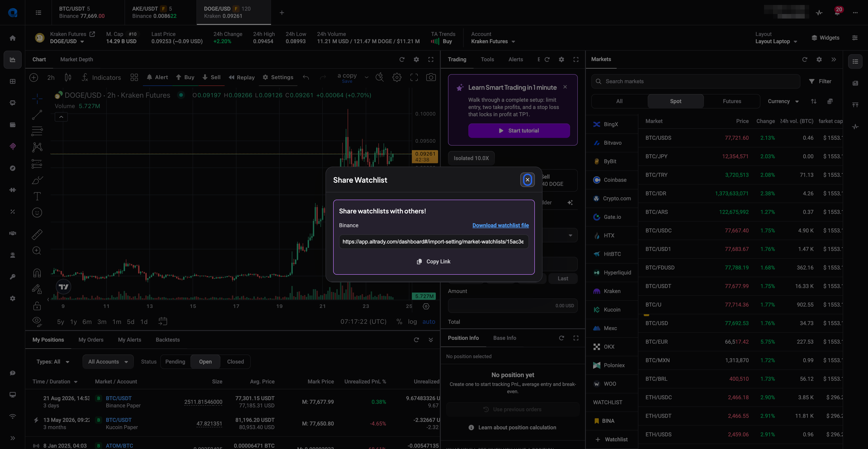Open the Tools tab in trading panel
868x449 pixels.
click(487, 59)
